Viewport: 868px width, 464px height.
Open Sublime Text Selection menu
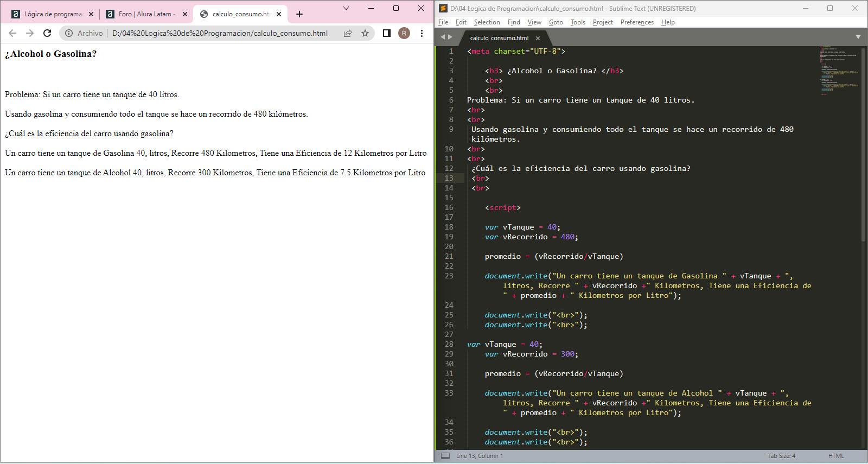487,22
